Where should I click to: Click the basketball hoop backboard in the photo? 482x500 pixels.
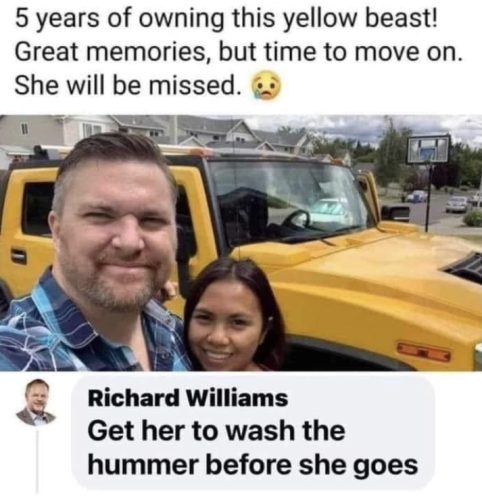pos(428,149)
